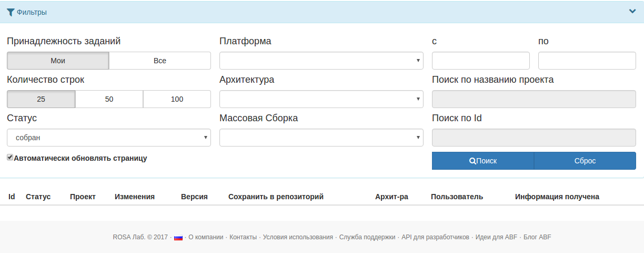The height and width of the screenshot is (253, 644).
Task: Uncheck Автоматически обновлять страницу checkbox
Action: coord(10,157)
